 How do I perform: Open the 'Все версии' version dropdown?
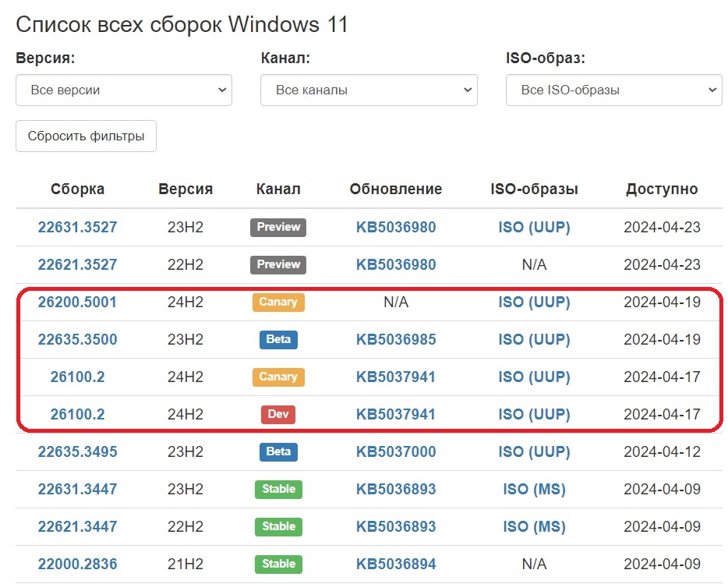pyautogui.click(x=124, y=90)
